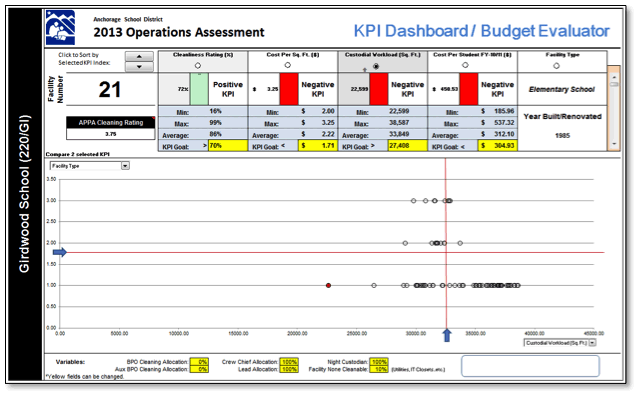The height and width of the screenshot is (396, 639).
Task: Click the scrollbar thumb beside Facility Type
Action: tap(614, 84)
